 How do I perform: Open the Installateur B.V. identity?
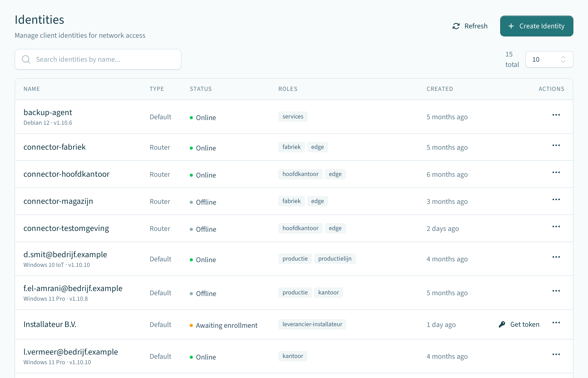click(x=50, y=324)
